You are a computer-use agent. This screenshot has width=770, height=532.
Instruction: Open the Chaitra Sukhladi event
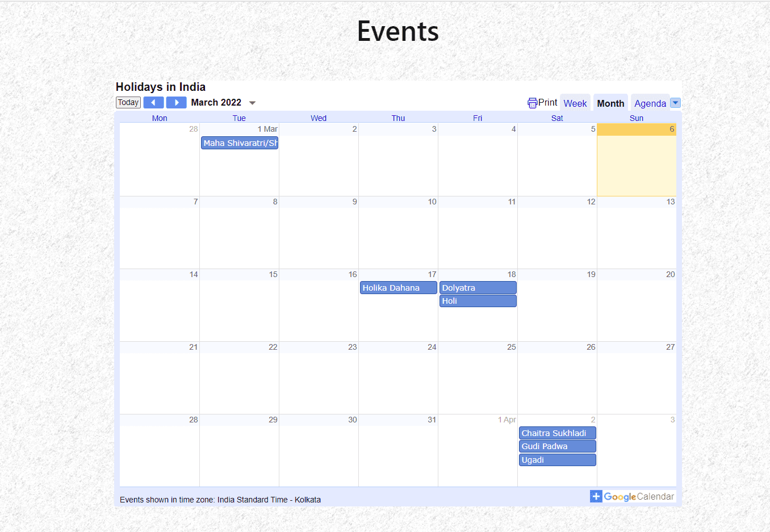click(x=558, y=433)
